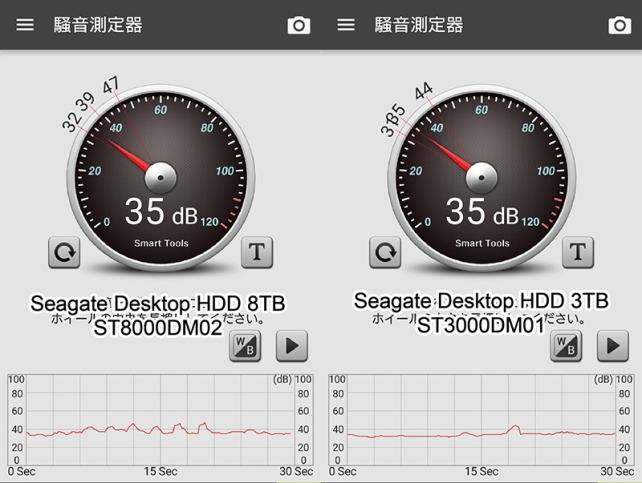Viewport: 642px width, 483px height.
Task: Click Smart Tools text on left gauge
Action: pyautogui.click(x=161, y=243)
